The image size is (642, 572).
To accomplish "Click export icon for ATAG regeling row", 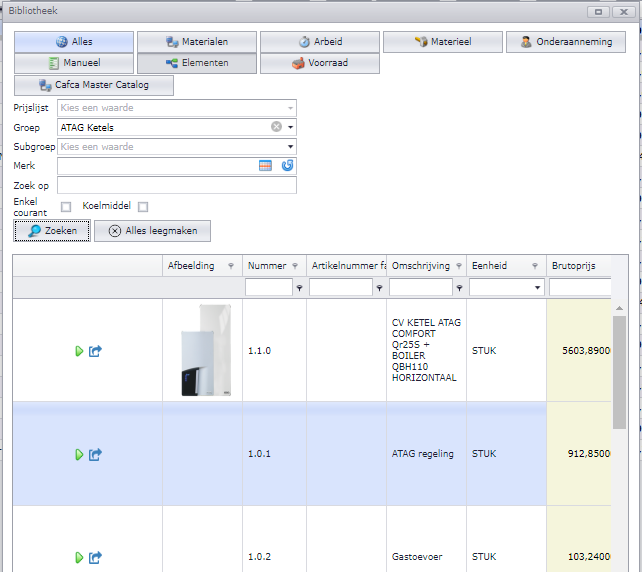I will (x=95, y=454).
